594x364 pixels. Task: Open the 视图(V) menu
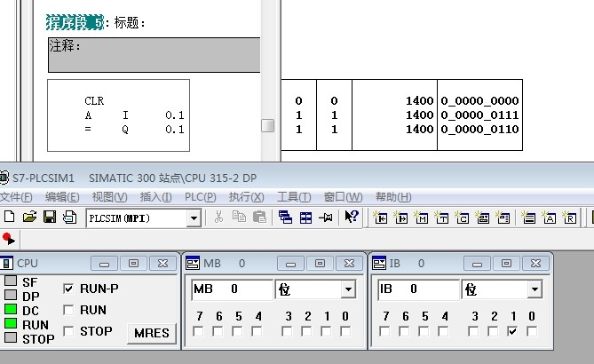click(109, 197)
